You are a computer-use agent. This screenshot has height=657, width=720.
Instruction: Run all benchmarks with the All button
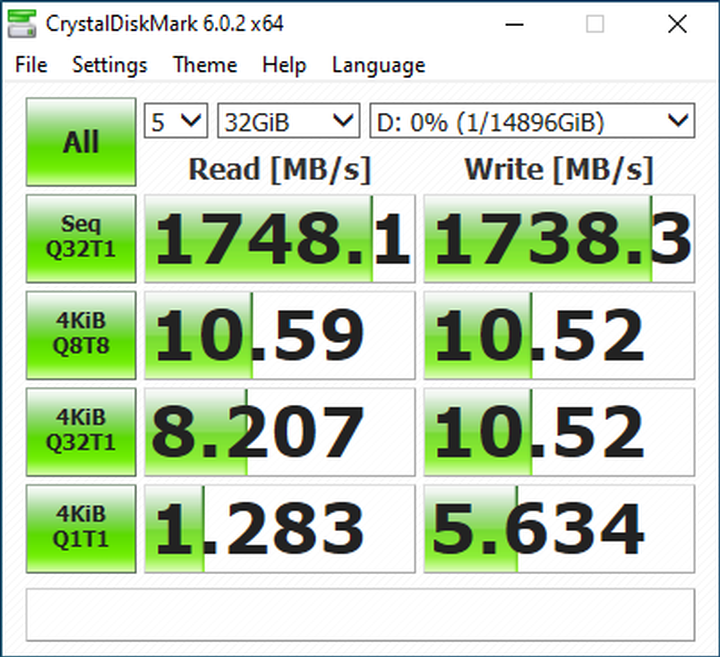[x=81, y=142]
